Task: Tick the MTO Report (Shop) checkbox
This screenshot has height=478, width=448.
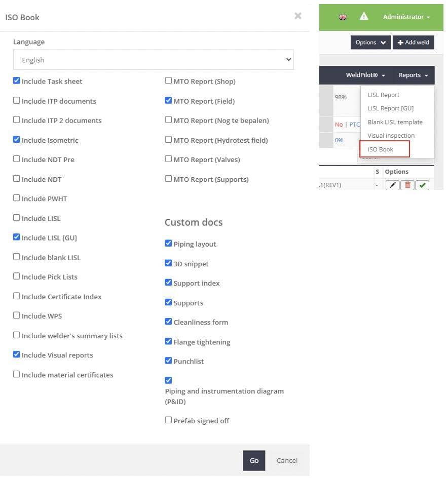Action: (168, 81)
